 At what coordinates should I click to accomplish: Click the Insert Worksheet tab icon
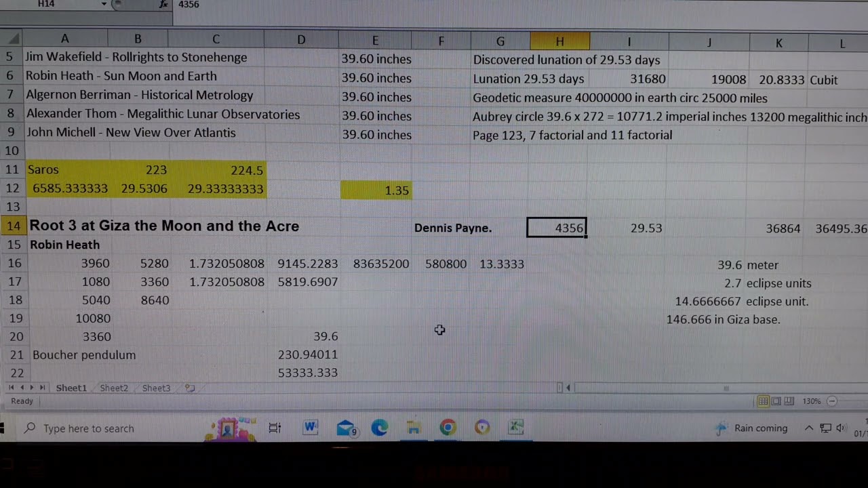(x=190, y=388)
